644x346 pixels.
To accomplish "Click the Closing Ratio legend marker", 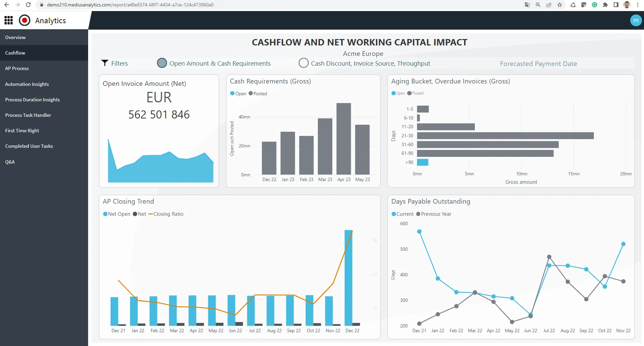I will pos(150,214).
